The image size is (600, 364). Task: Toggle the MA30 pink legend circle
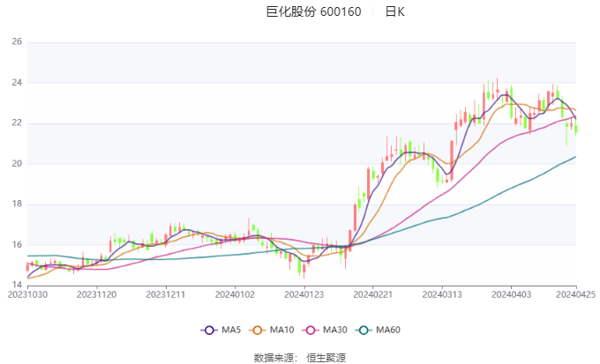pos(311,330)
